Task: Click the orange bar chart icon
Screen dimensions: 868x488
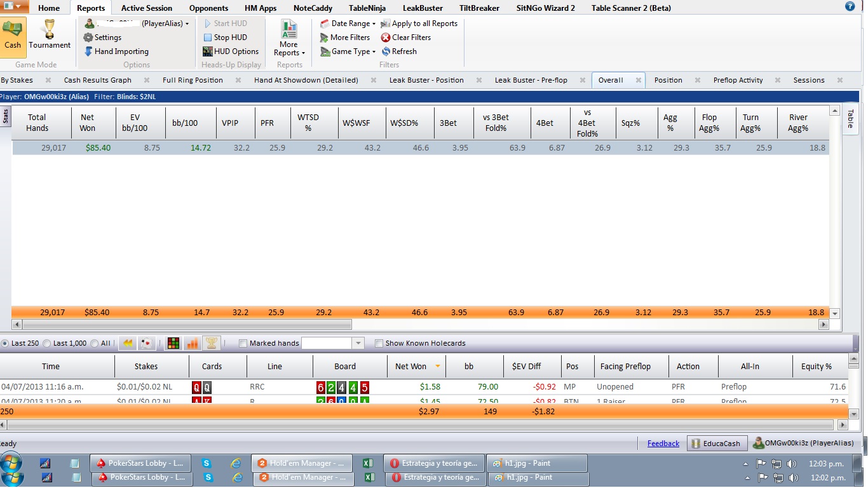Action: click(192, 343)
